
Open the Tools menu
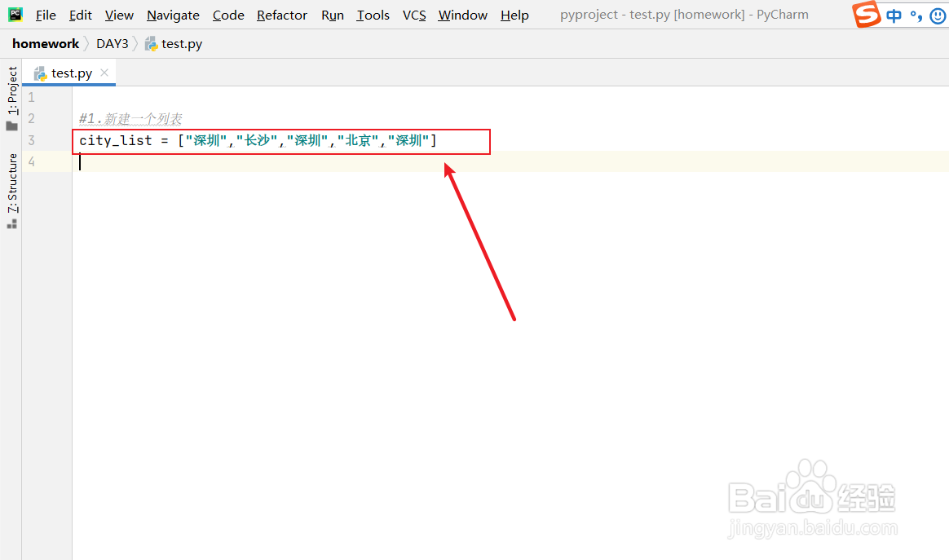coord(373,15)
